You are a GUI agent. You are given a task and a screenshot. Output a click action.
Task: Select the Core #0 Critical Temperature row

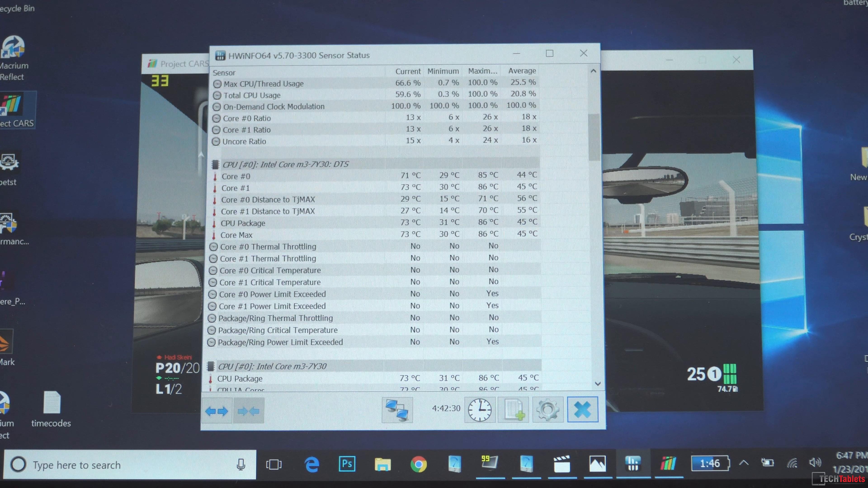[x=375, y=270]
